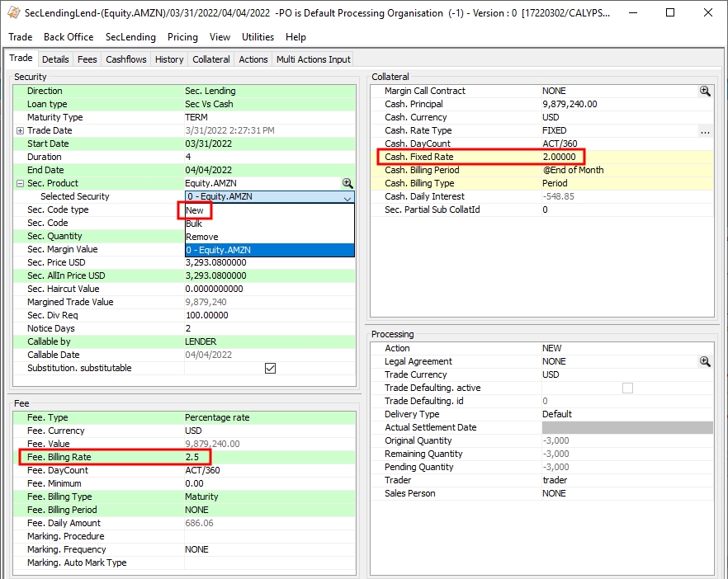The width and height of the screenshot is (728, 579).
Task: Click the ellipsis button for Cash. Rate Type
Action: point(705,131)
